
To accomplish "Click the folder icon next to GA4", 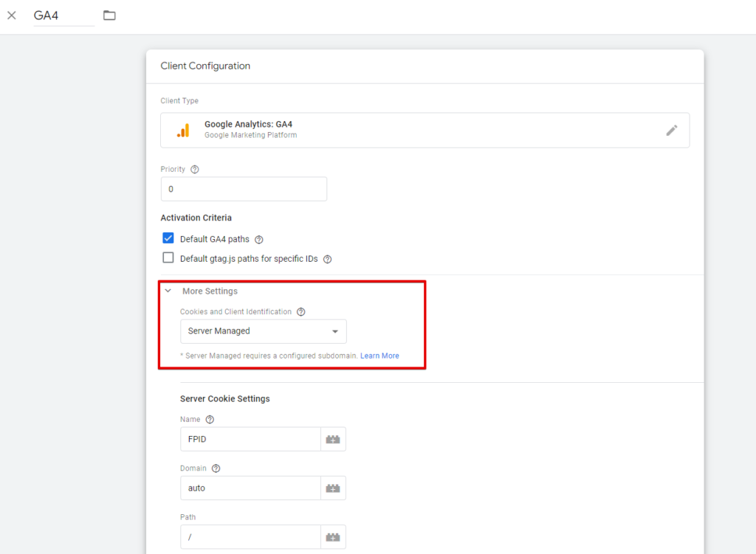I will [109, 15].
